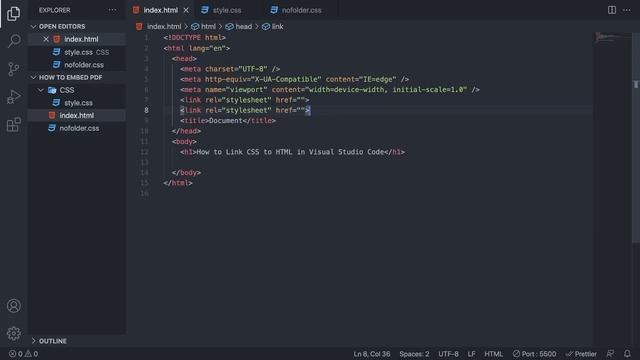640x360 pixels.
Task: Open style.css in Open Editors
Action: (77, 52)
